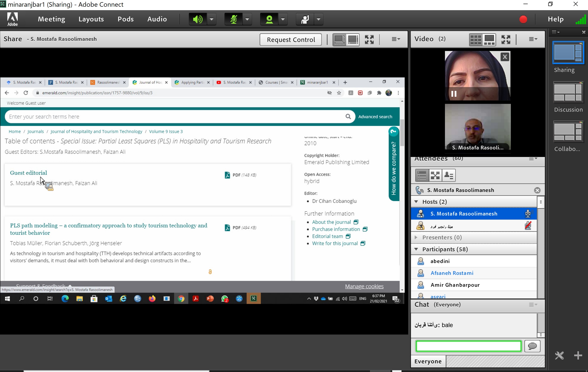Open the Guest editorial article link
Viewport: 588px width, 372px height.
click(x=28, y=173)
